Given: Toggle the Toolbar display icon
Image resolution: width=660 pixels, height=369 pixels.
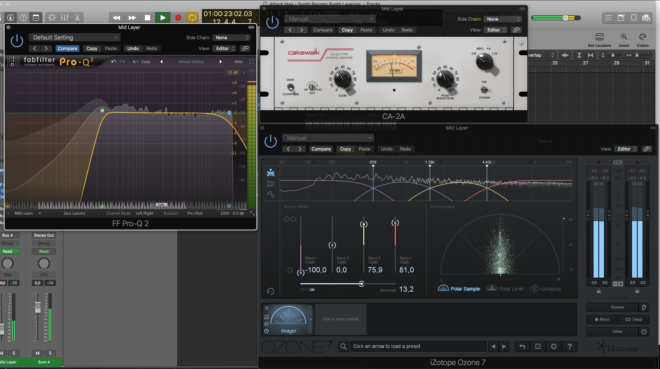Looking at the screenshot, I should [x=36, y=18].
